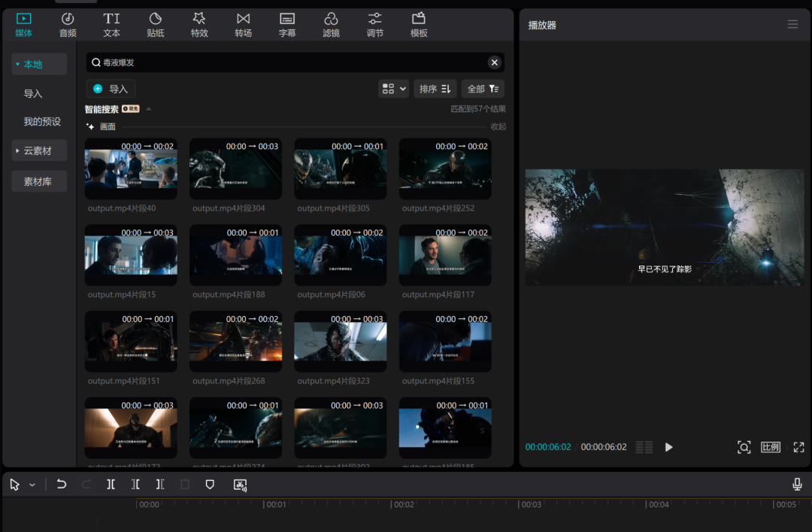
Task: Click the undo icon in the timeline toolbar
Action: point(61,484)
